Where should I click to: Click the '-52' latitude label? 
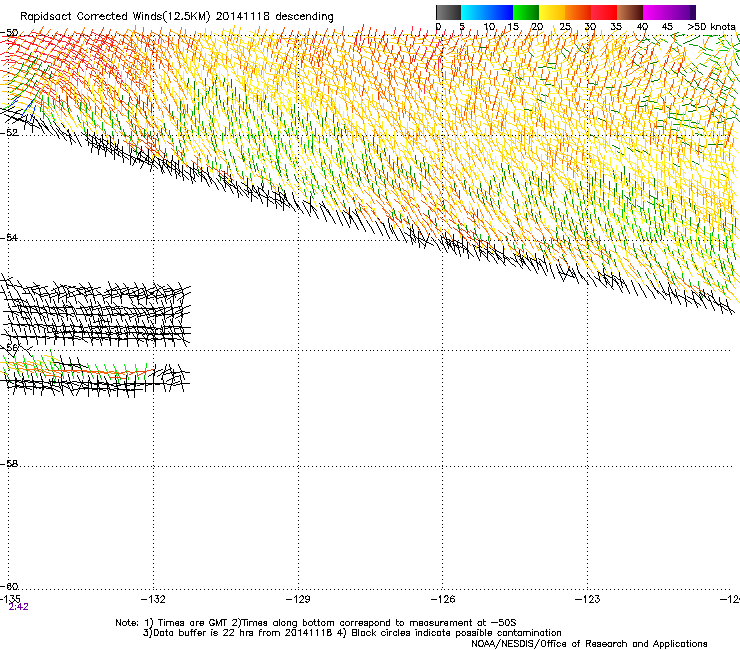9,132
